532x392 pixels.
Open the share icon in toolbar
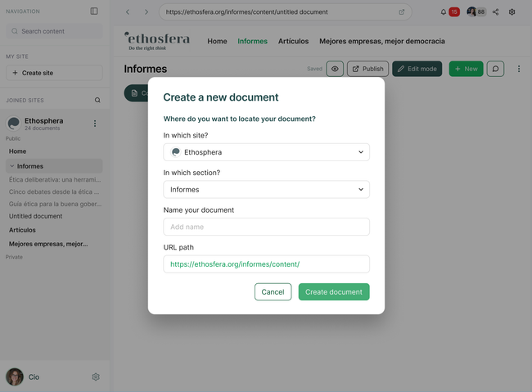pos(495,12)
